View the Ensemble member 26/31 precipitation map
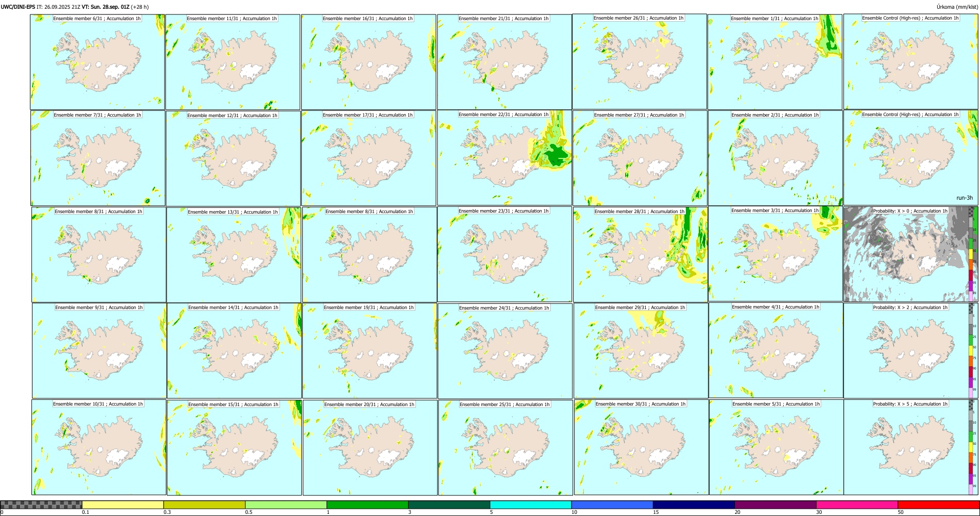The height and width of the screenshot is (516, 980). 640,61
